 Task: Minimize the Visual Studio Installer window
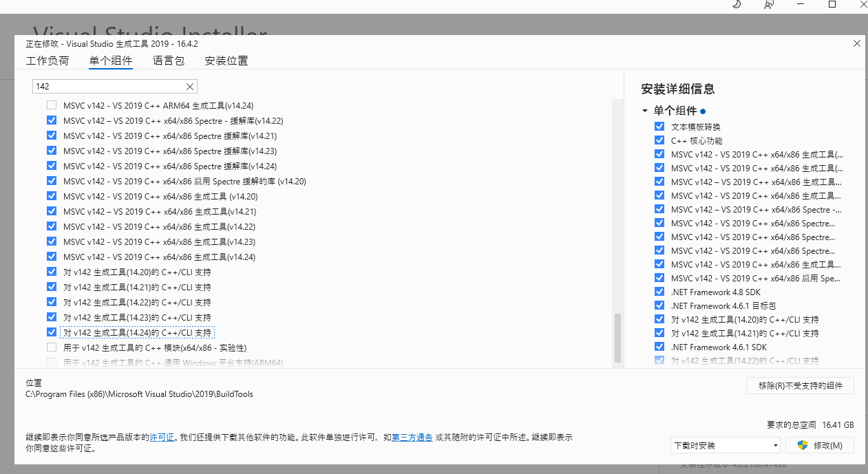tap(801, 4)
